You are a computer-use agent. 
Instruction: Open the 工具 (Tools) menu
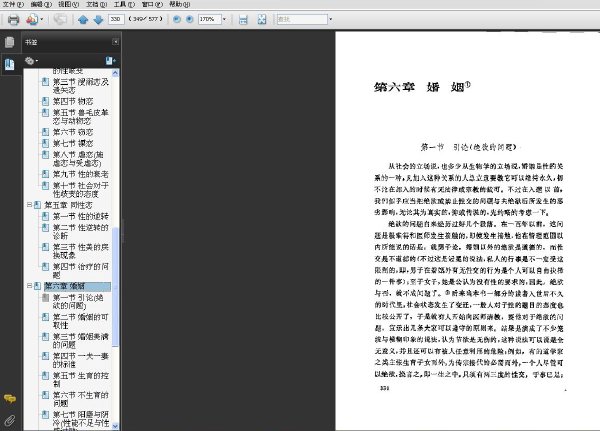(124, 4)
